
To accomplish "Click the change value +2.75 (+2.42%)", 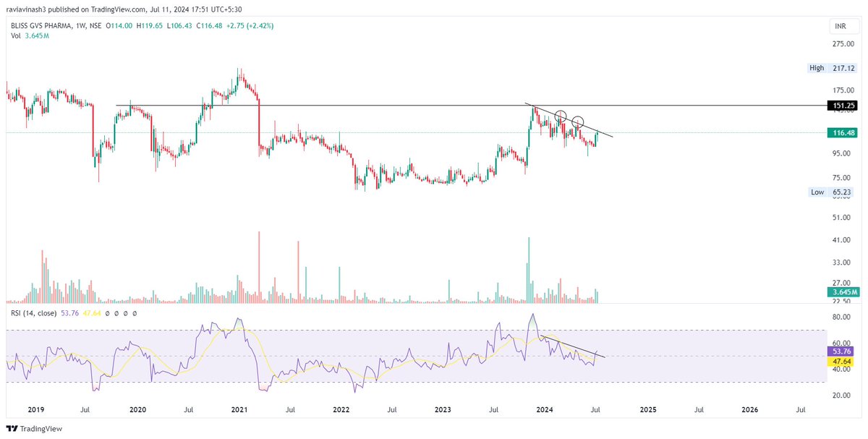I will click(251, 26).
